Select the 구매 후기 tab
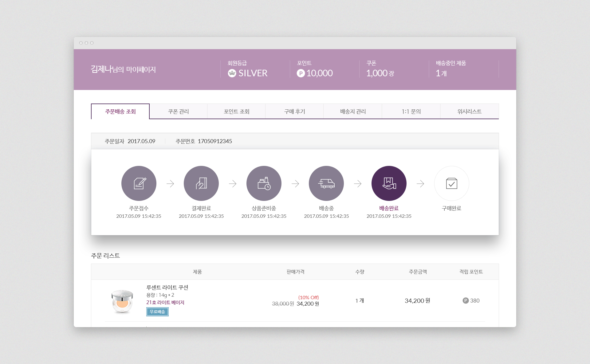The image size is (590, 364). pos(294,112)
